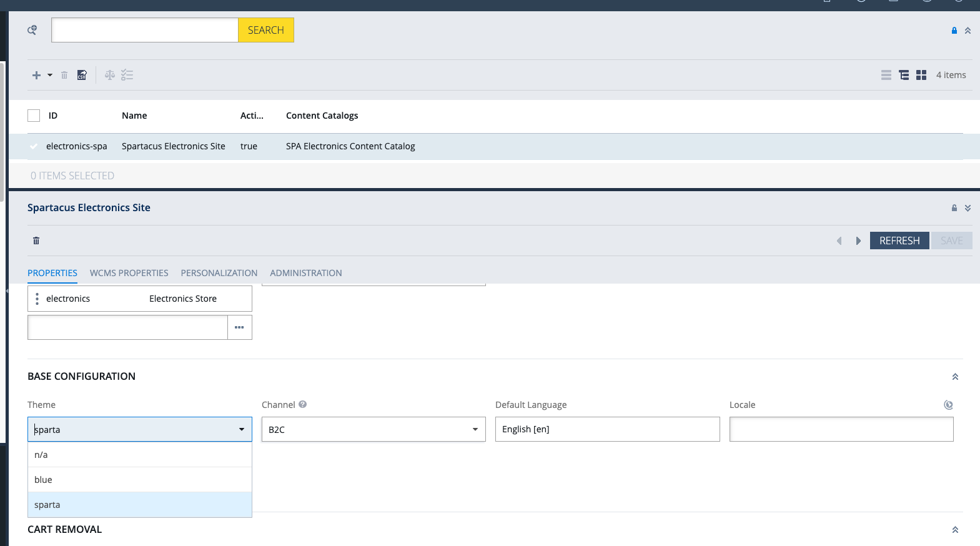Collapse the search panel with double chevron
This screenshot has height=546, width=980.
[968, 31]
